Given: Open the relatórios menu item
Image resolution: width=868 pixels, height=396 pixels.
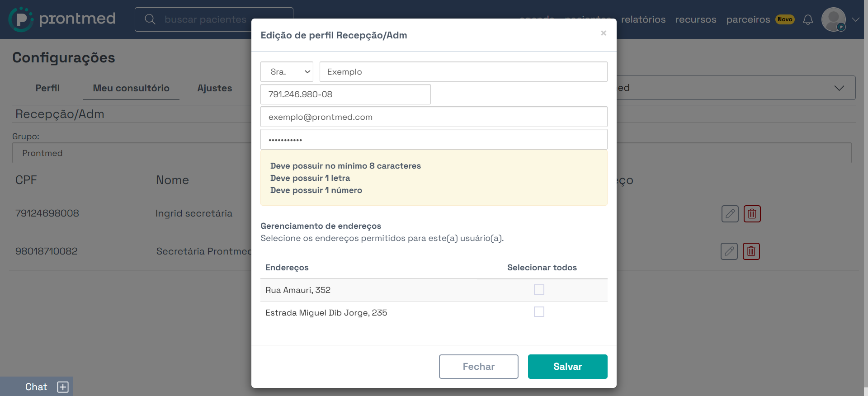Looking at the screenshot, I should 643,19.
